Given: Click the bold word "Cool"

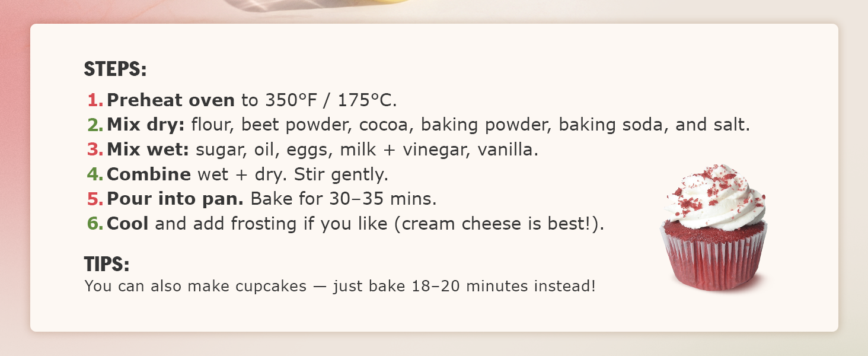Looking at the screenshot, I should click(127, 224).
